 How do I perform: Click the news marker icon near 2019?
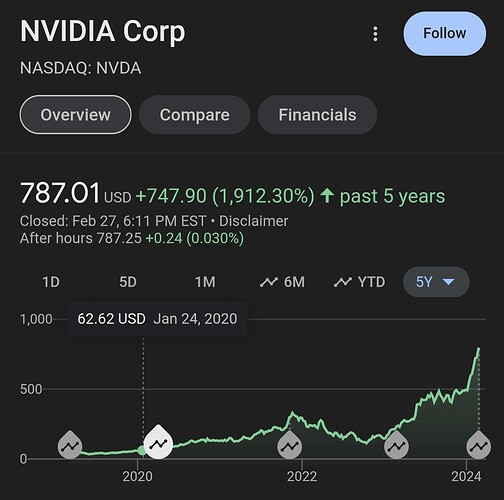(x=70, y=444)
